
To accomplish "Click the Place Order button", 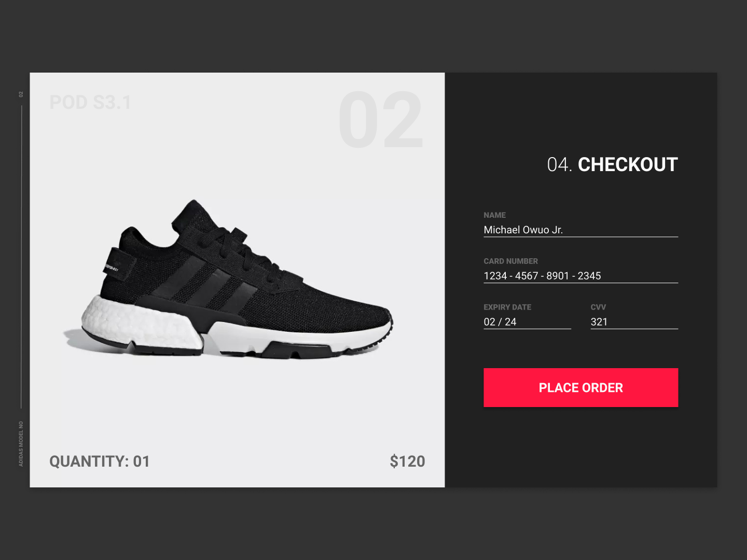I will [x=580, y=387].
